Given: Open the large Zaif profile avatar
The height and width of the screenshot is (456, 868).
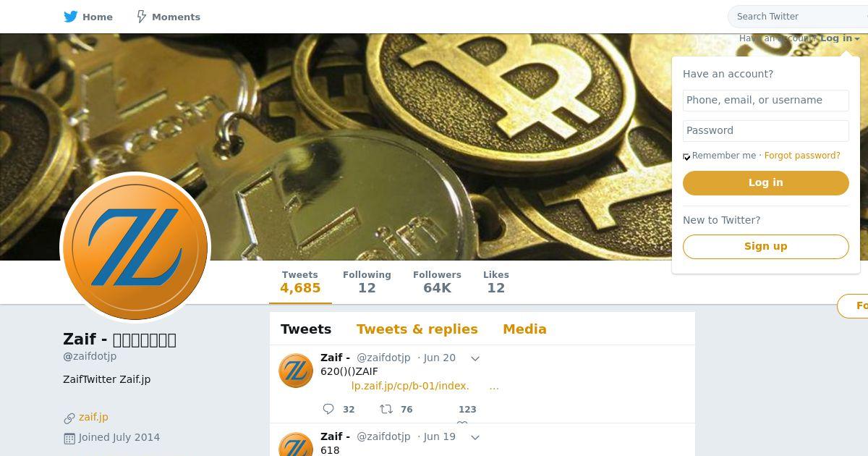Looking at the screenshot, I should [135, 248].
